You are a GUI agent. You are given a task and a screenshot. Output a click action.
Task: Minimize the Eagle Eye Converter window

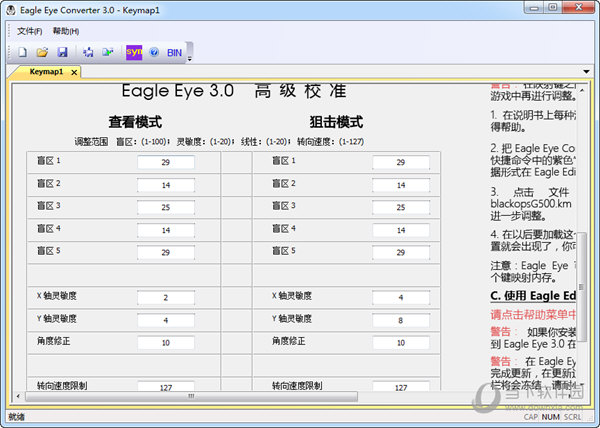point(534,8)
